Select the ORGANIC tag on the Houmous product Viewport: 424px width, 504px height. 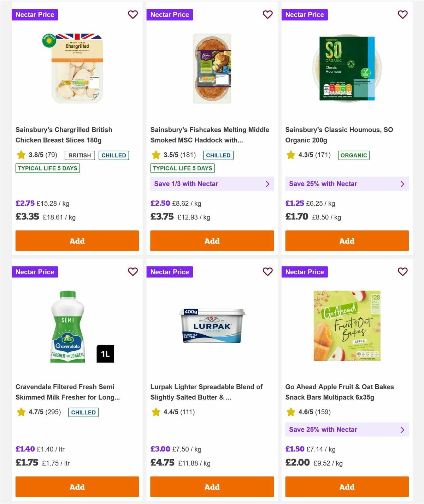point(354,155)
